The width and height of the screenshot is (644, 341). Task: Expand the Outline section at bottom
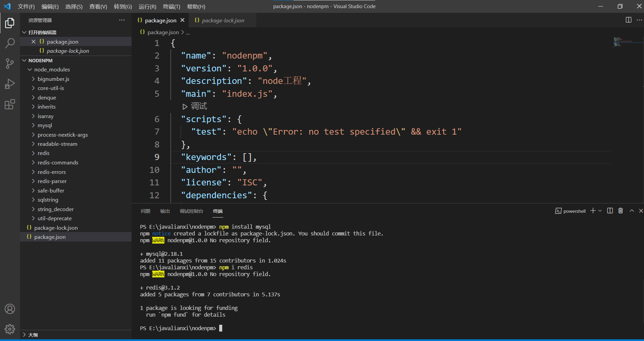click(24, 335)
